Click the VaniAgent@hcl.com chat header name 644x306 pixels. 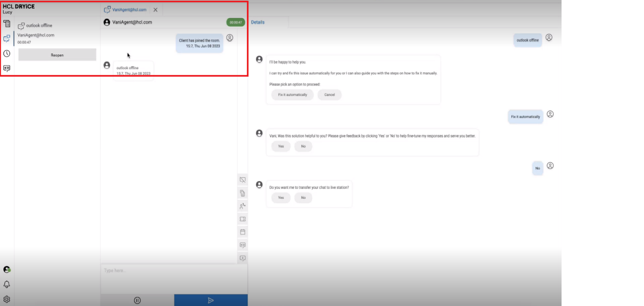132,22
